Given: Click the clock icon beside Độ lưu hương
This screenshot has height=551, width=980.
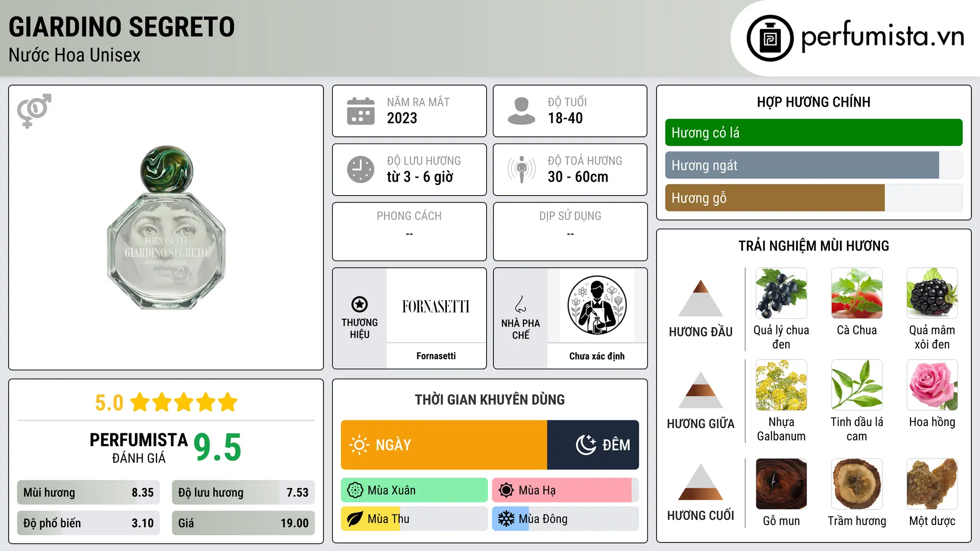Looking at the screenshot, I should pos(361,169).
